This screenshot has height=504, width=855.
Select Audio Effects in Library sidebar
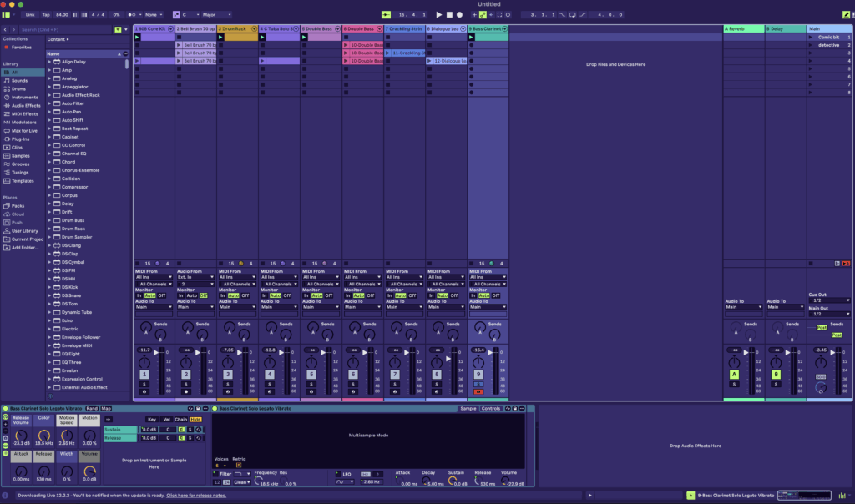pos(25,105)
